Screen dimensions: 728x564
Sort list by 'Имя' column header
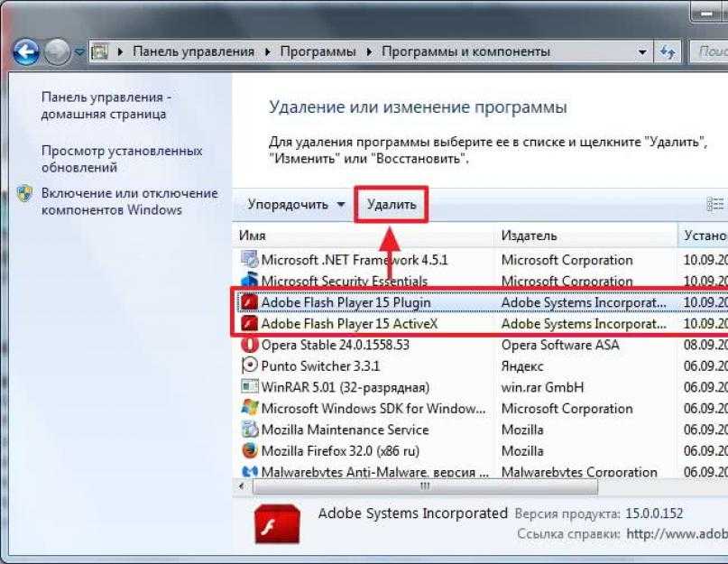point(363,236)
